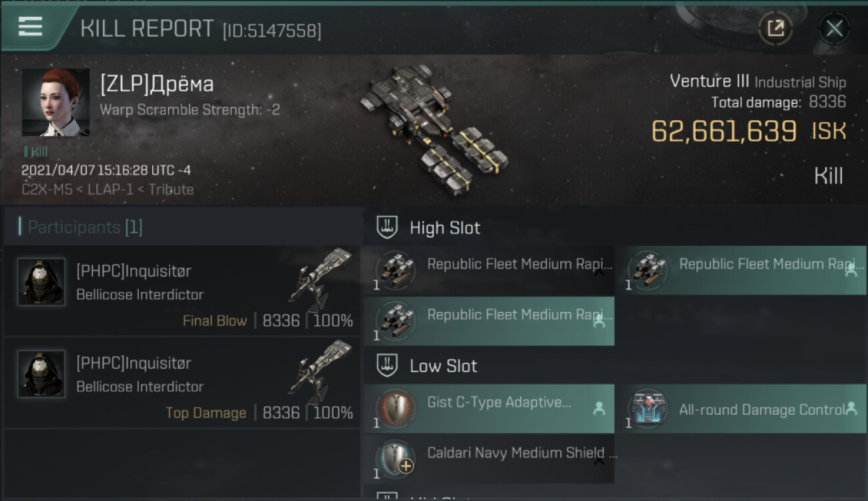Click person icon on All-round Damage Control row
Image resolution: width=868 pixels, height=501 pixels.
[x=851, y=409]
